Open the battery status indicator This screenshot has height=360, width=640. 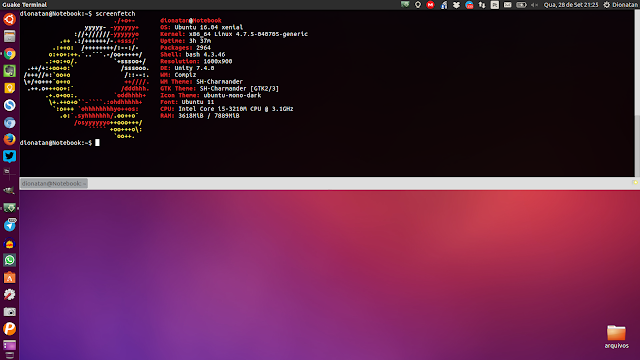521,5
